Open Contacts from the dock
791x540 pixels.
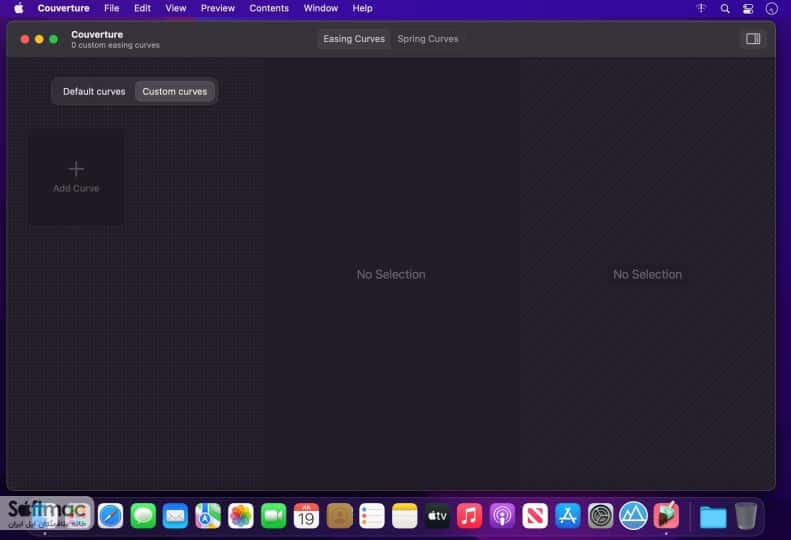pos(339,516)
